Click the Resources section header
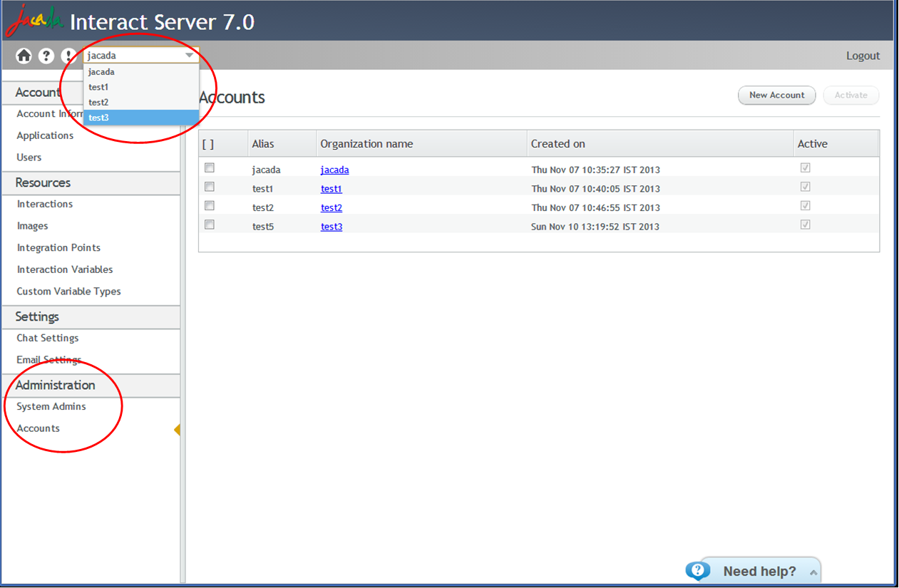 (91, 183)
